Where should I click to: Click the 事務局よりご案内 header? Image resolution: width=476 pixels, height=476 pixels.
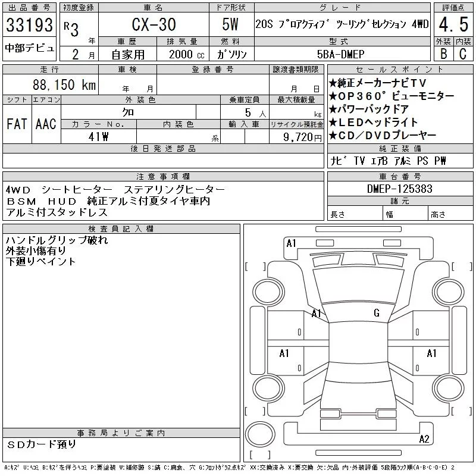pyautogui.click(x=121, y=433)
